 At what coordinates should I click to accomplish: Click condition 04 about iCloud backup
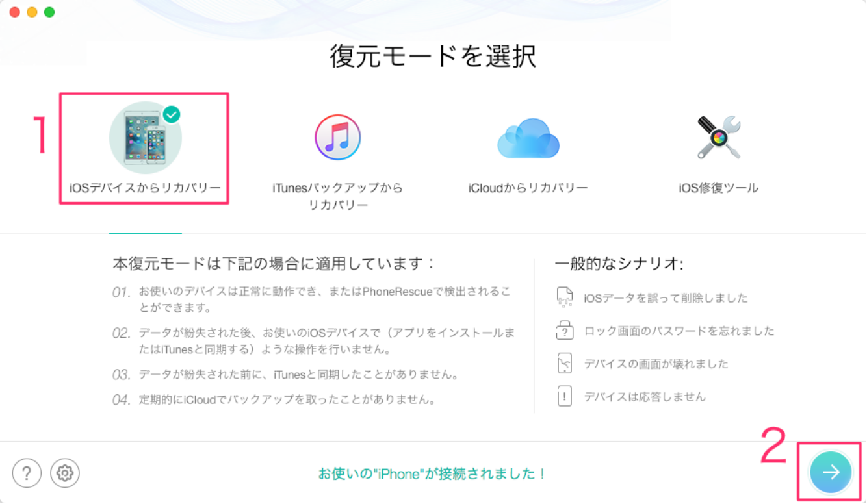274,399
